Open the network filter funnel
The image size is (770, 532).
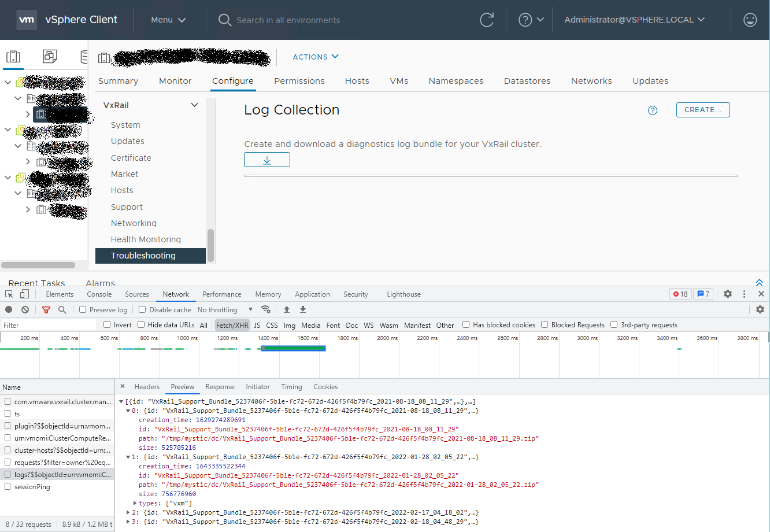pyautogui.click(x=46, y=309)
